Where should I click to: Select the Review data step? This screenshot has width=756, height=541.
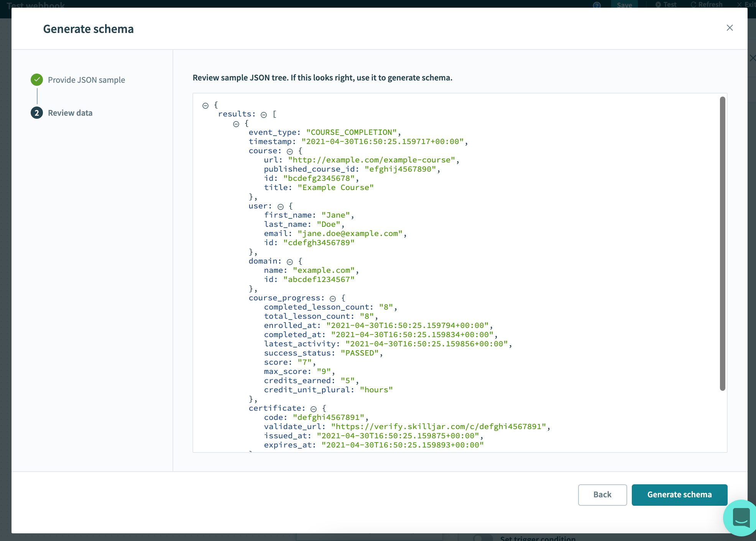click(x=70, y=113)
